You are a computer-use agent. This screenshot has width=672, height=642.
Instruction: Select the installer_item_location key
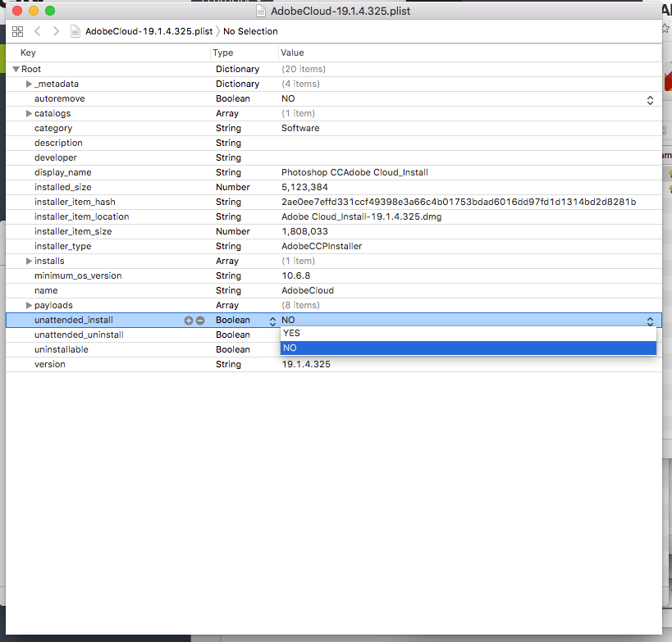coord(82,216)
